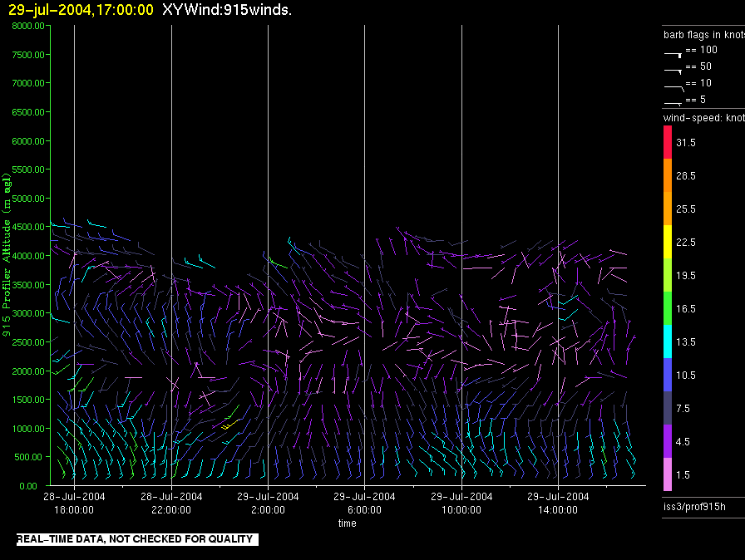The image size is (745, 560).
Task: Click the 10-knot barb flag symbol
Action: pyautogui.click(x=673, y=88)
